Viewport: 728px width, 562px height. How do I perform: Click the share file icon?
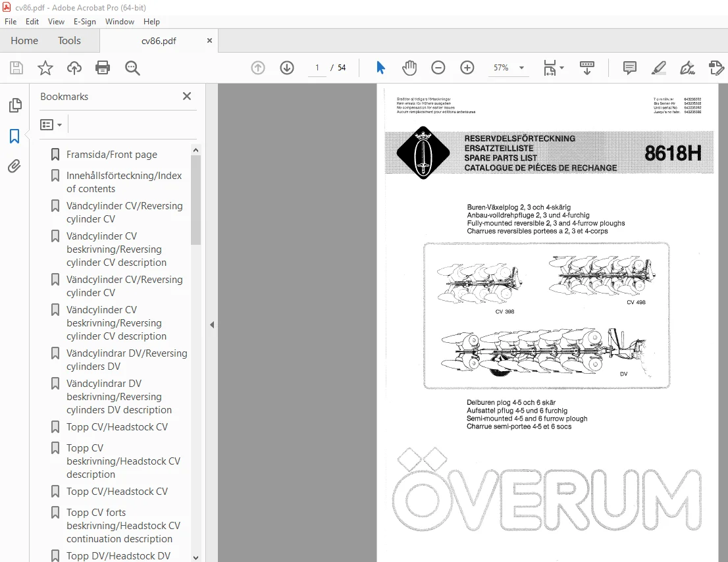[716, 68]
